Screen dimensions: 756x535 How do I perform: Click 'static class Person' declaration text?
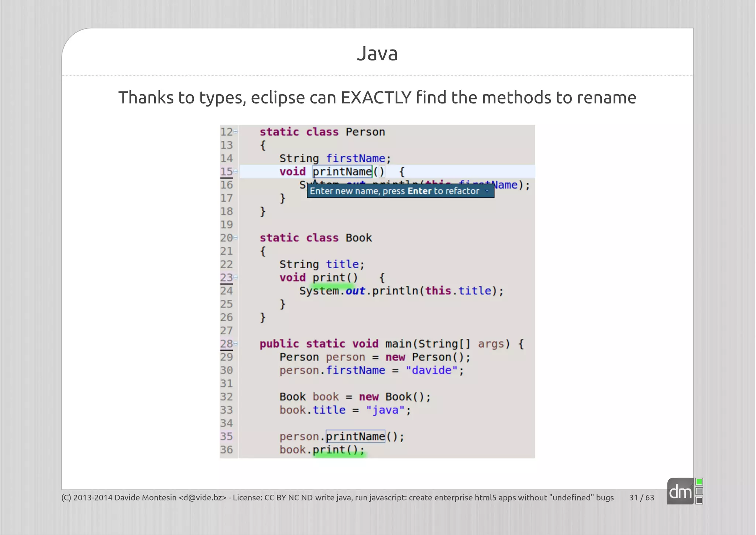click(x=322, y=132)
